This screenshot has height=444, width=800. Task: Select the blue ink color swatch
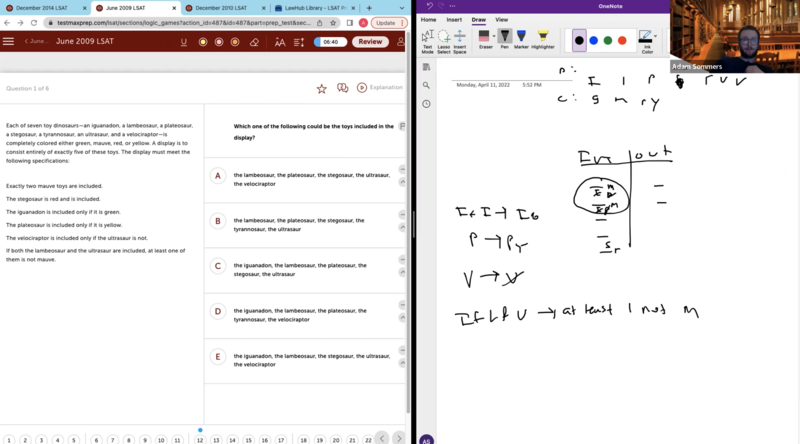click(x=593, y=40)
